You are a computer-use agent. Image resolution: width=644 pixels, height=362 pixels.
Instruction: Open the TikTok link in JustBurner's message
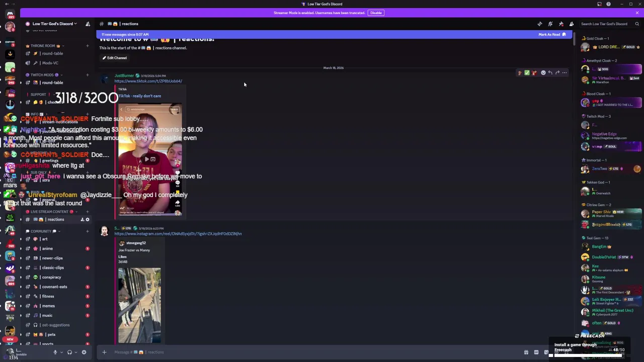148,81
